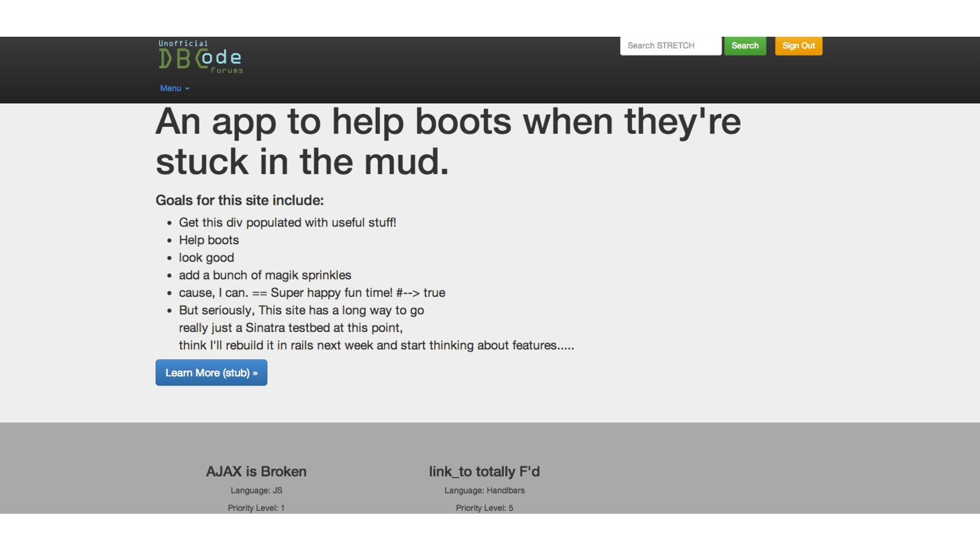980x551 pixels.
Task: Click Learn More (stub) button
Action: 211,373
